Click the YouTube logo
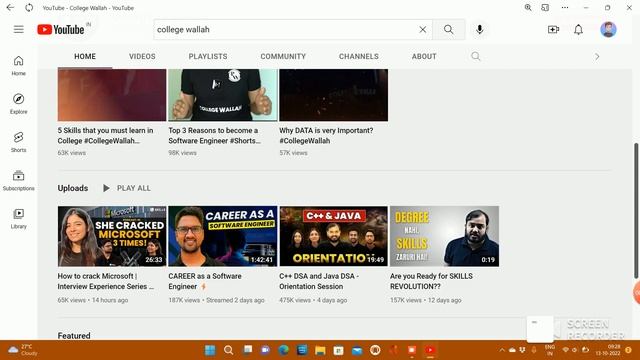 tap(61, 29)
